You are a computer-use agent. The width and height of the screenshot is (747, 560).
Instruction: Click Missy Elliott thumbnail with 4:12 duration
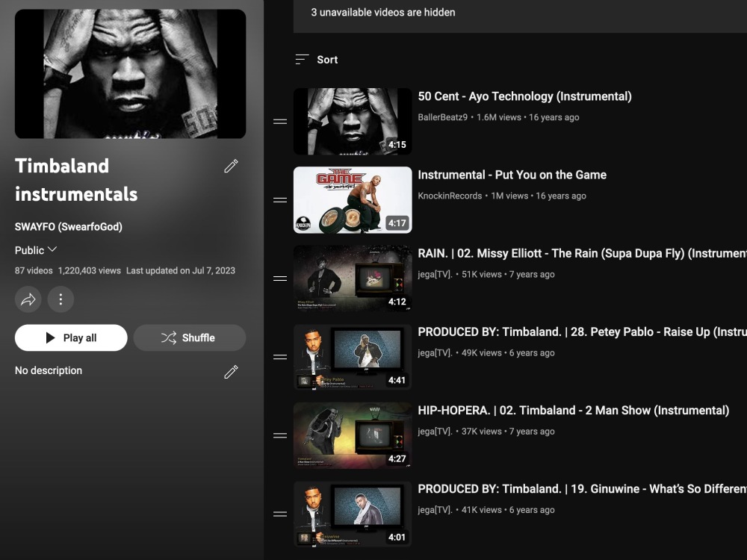click(353, 279)
